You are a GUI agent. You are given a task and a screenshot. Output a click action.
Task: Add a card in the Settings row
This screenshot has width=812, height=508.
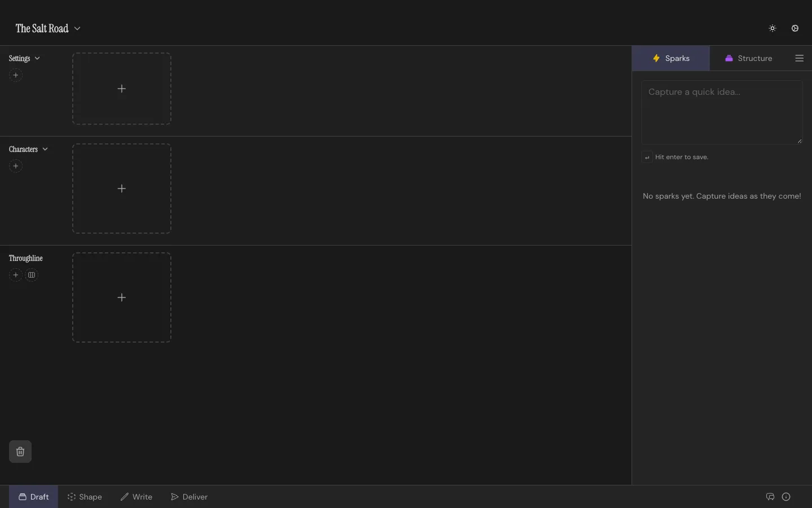[x=122, y=89]
